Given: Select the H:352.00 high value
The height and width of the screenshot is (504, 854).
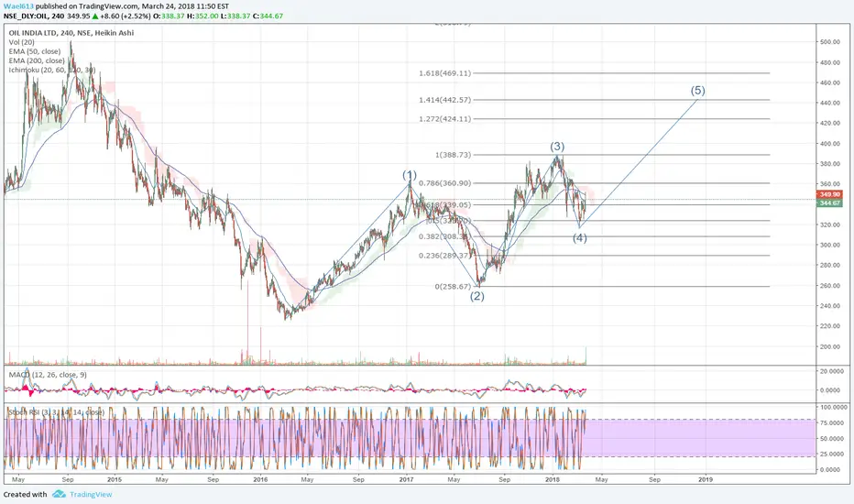Looking at the screenshot, I should point(203,16).
